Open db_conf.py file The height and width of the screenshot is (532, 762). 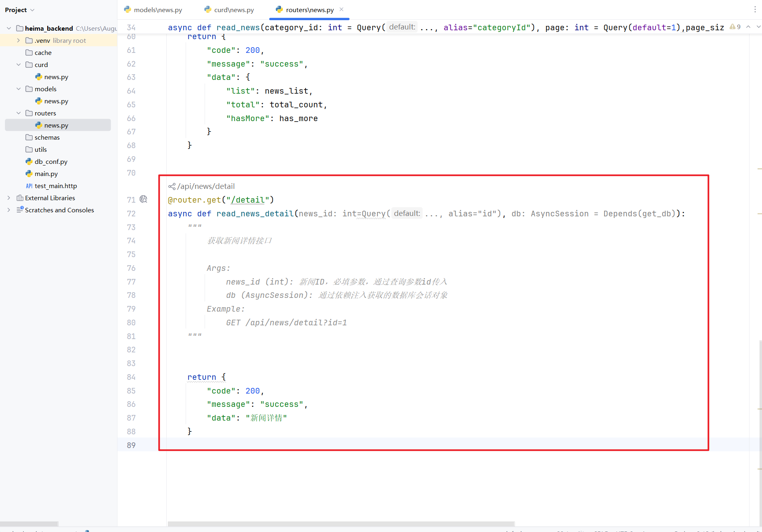(x=51, y=161)
